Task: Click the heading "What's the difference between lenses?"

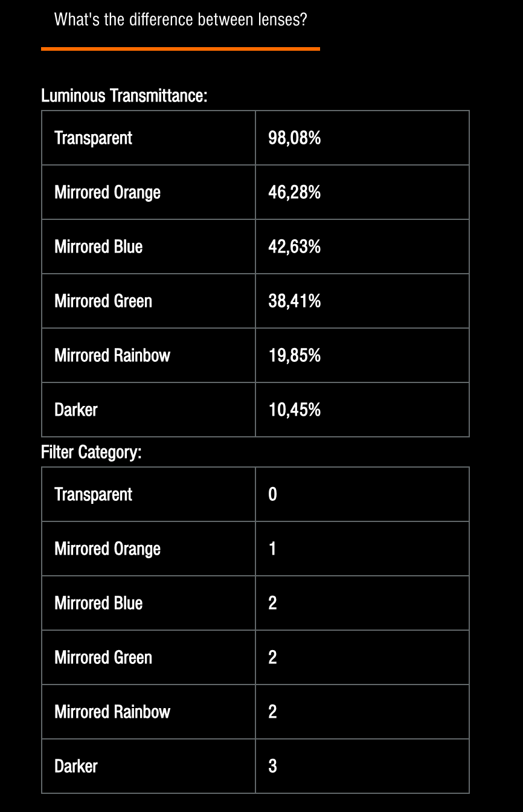Action: pos(181,19)
